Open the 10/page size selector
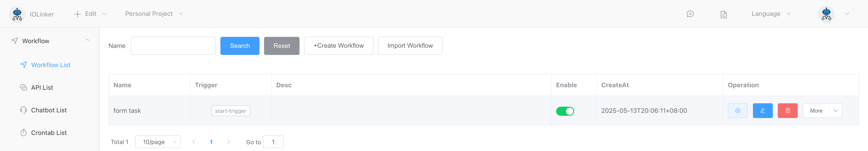The image size is (868, 151). [x=158, y=142]
